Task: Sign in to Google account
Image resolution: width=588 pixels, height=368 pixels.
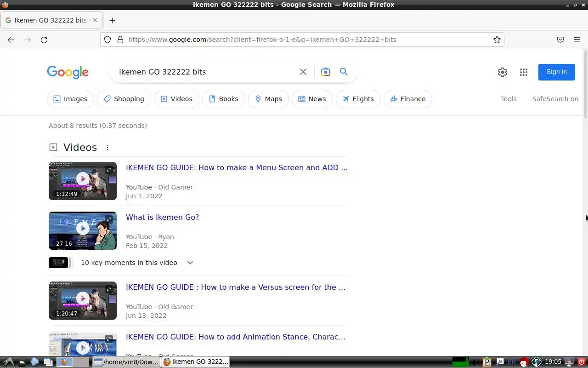Action: click(x=557, y=72)
